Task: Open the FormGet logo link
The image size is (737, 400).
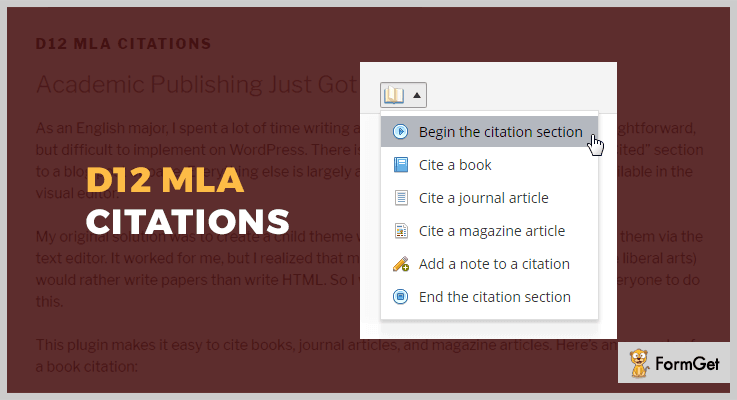Action: (x=674, y=363)
